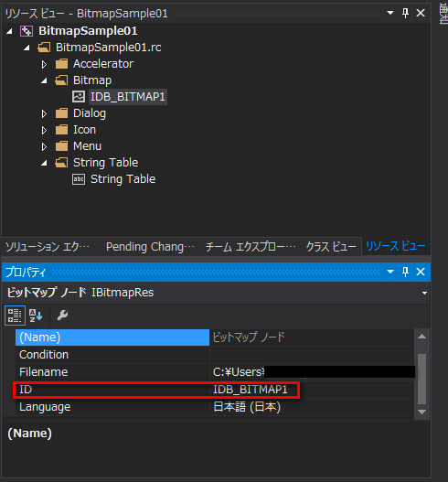
Task: Click the abc String Table item icon
Action: click(x=79, y=179)
